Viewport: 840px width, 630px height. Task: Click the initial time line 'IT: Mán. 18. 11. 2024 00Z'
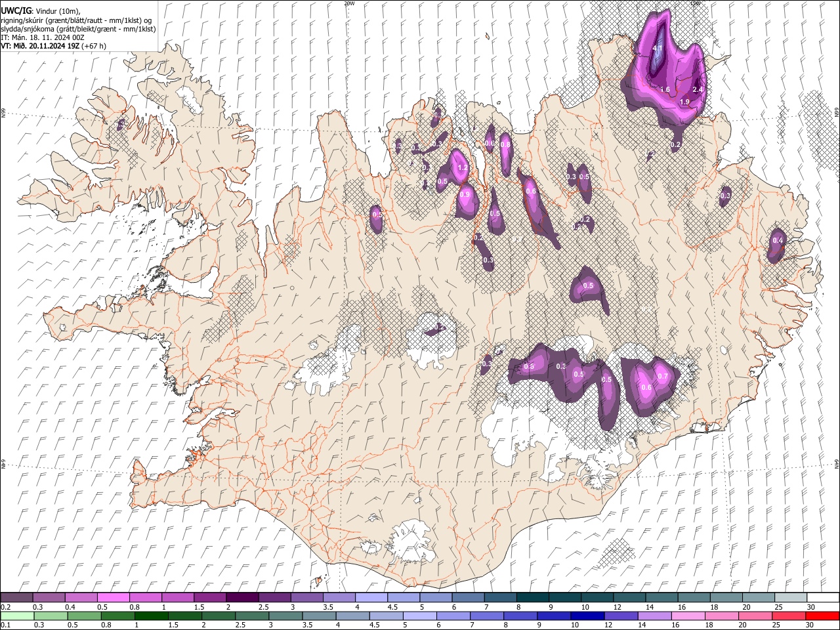click(43, 37)
